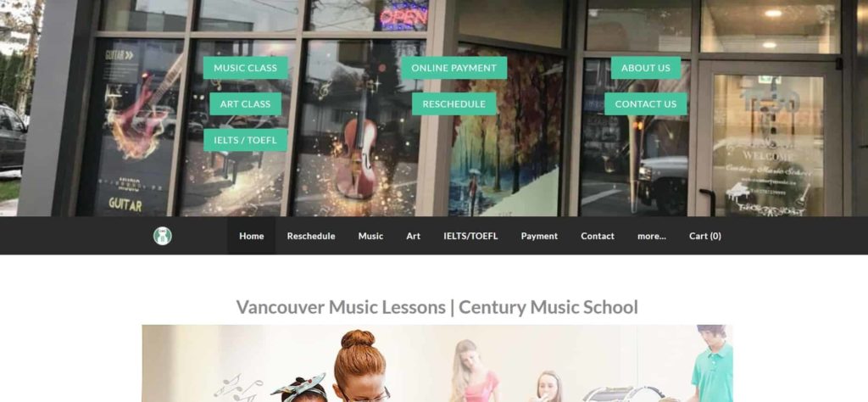Open Reschedule in the navigation bar
868x402 pixels.
311,236
